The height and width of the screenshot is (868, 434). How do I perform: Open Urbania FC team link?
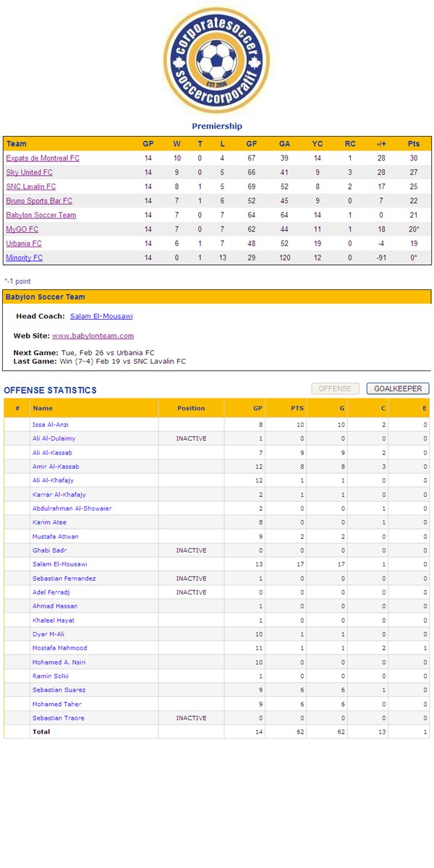tap(24, 244)
